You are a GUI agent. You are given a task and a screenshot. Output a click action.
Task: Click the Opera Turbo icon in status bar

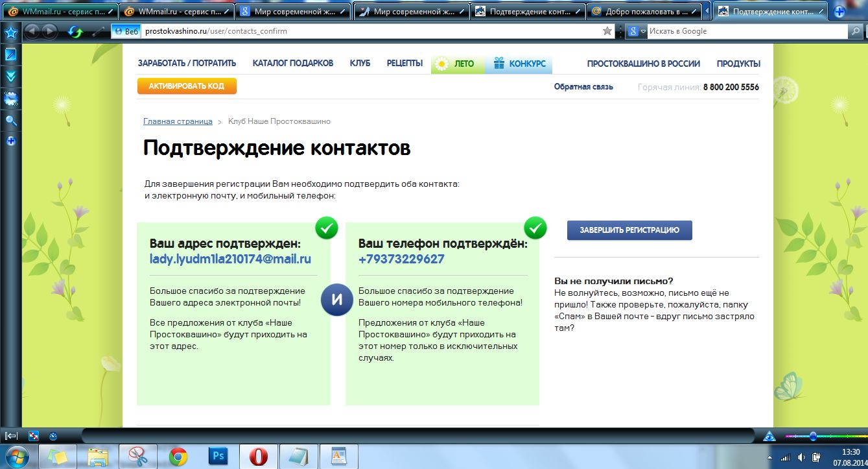pos(53,436)
